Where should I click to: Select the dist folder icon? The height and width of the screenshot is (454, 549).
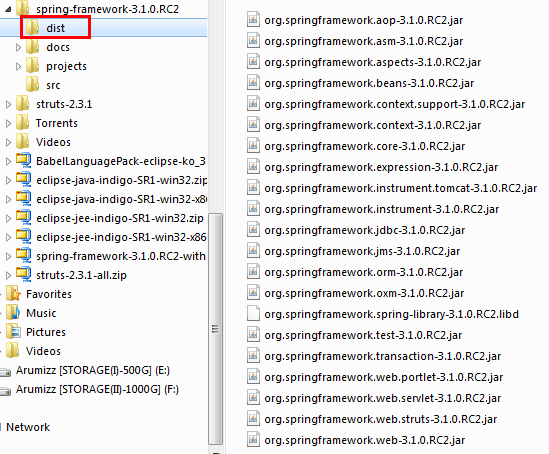(x=33, y=27)
